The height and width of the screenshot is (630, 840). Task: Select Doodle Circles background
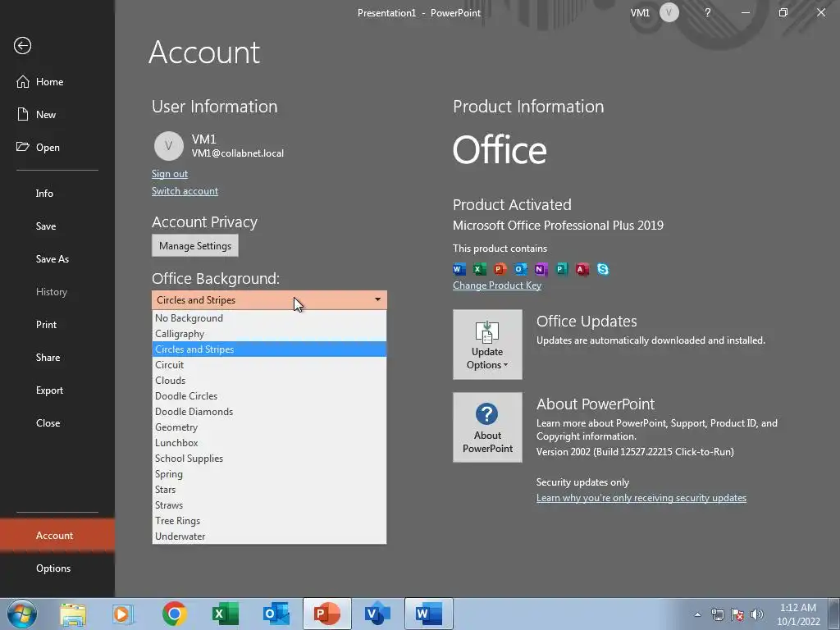269,396
